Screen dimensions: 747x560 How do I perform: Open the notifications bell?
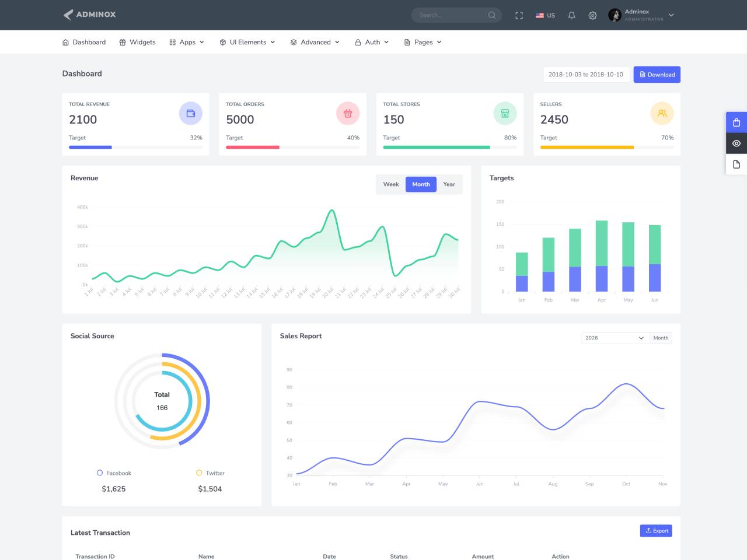[572, 15]
